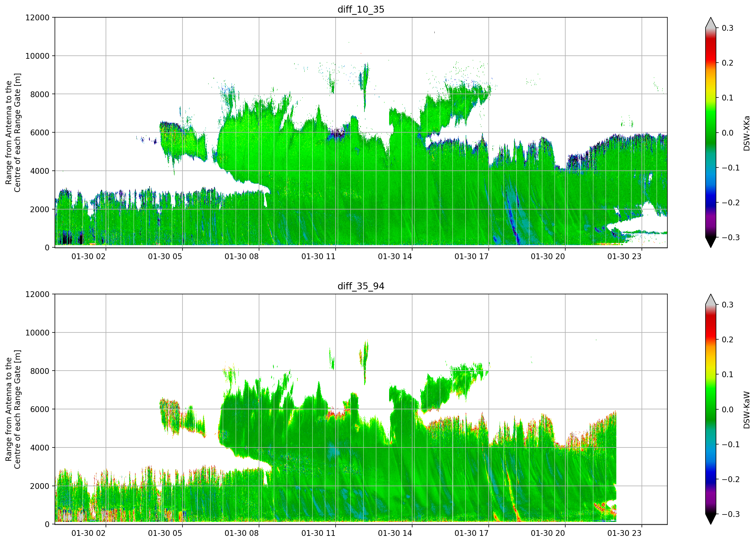Click the y-axis range label of diff_35_94 plot

coord(13,410)
